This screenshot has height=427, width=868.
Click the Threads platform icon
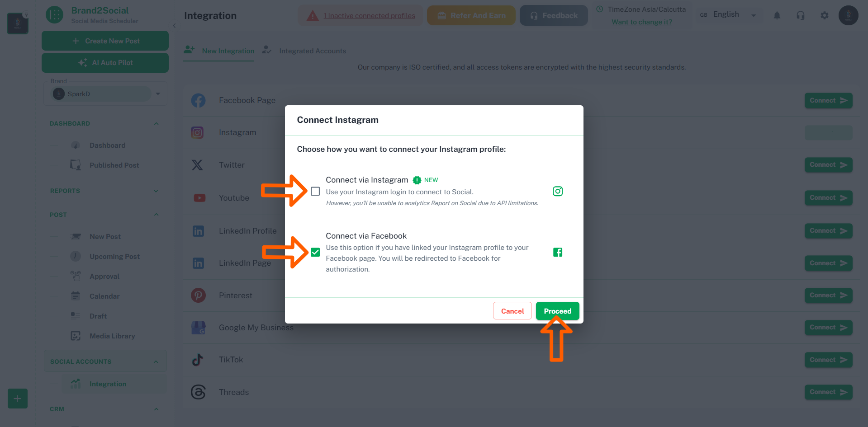(x=198, y=392)
